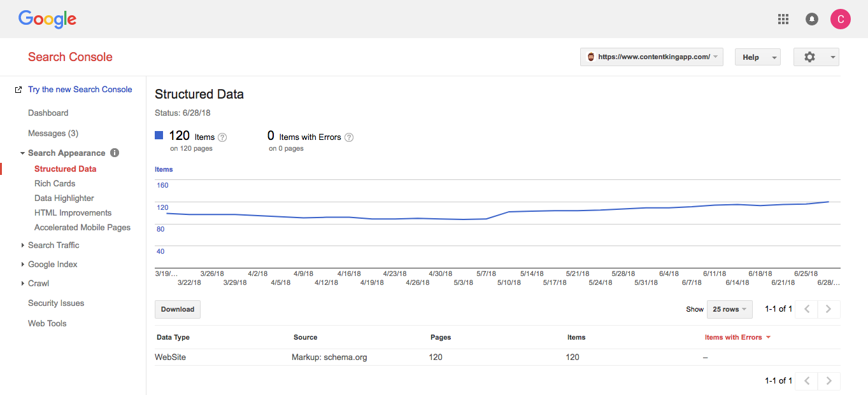The height and width of the screenshot is (395, 868).
Task: Go to previous page arrow above table
Action: [807, 309]
